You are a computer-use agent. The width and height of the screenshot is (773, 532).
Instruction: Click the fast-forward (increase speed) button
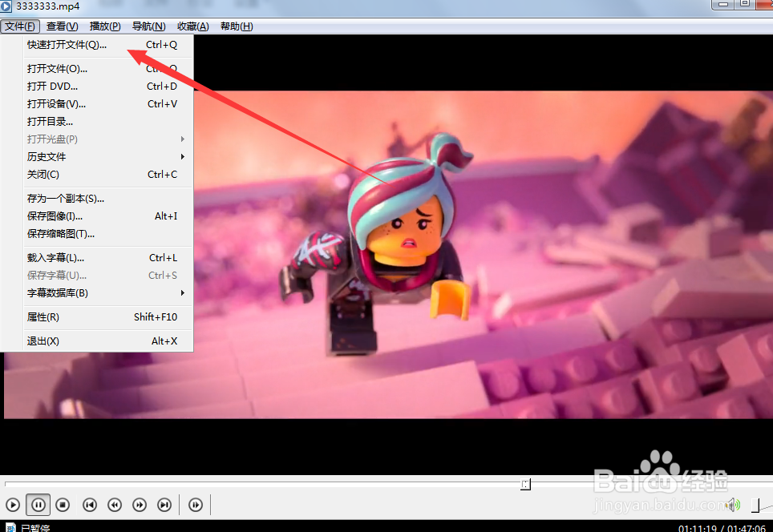coord(140,505)
